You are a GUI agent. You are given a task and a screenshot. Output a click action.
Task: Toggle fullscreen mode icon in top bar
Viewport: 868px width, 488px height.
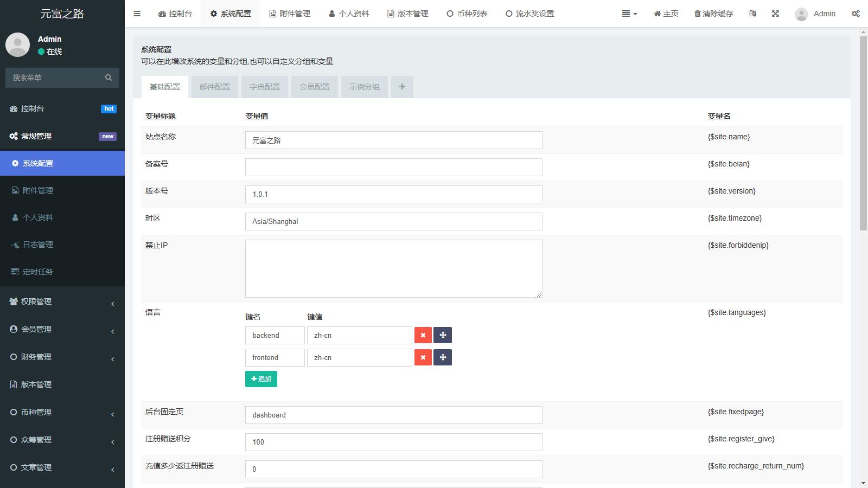775,14
